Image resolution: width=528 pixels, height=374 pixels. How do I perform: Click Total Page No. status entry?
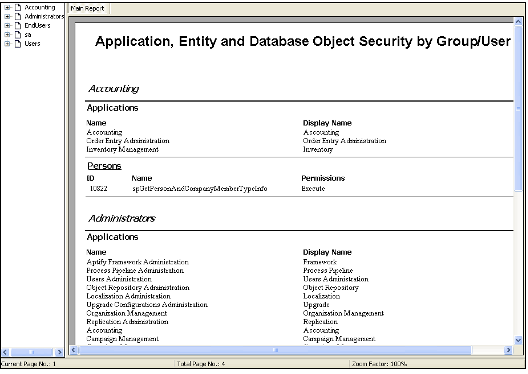[x=201, y=364]
